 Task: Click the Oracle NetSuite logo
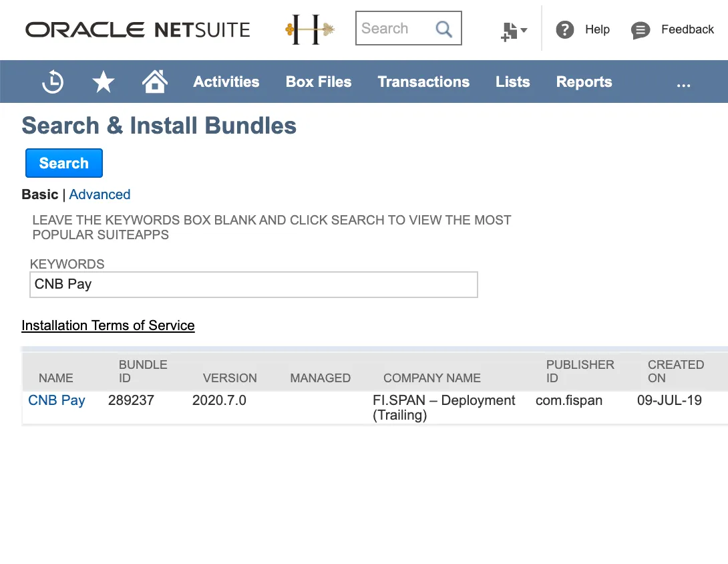coord(138,29)
